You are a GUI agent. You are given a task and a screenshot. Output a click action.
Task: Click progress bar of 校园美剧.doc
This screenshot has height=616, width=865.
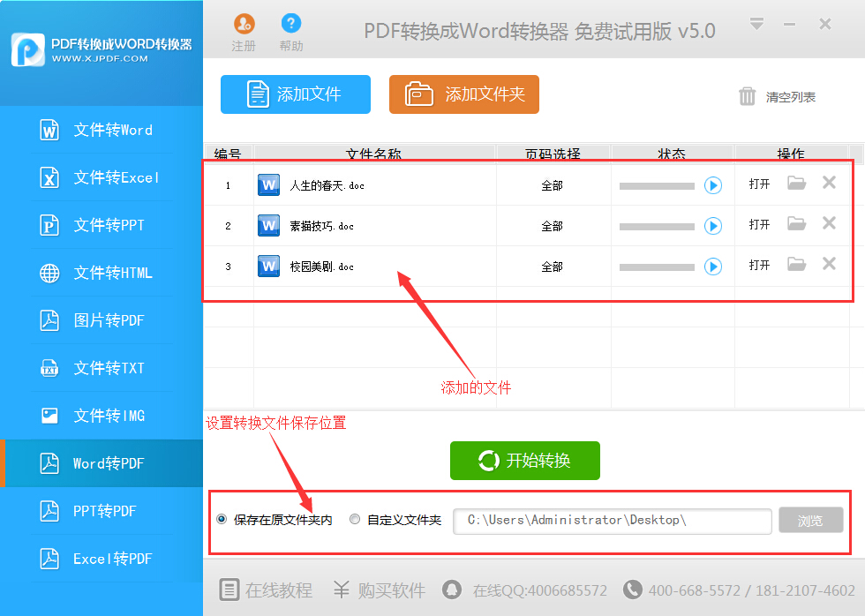pos(657,267)
